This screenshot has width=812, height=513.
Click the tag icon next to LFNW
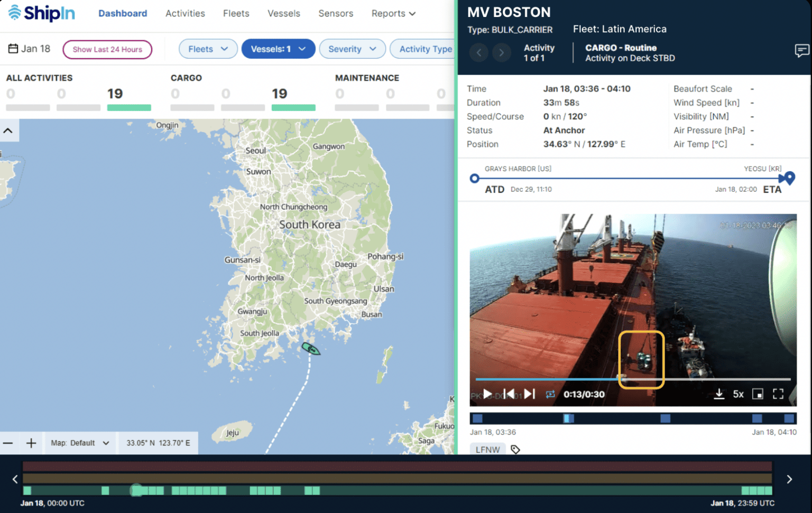coord(515,450)
